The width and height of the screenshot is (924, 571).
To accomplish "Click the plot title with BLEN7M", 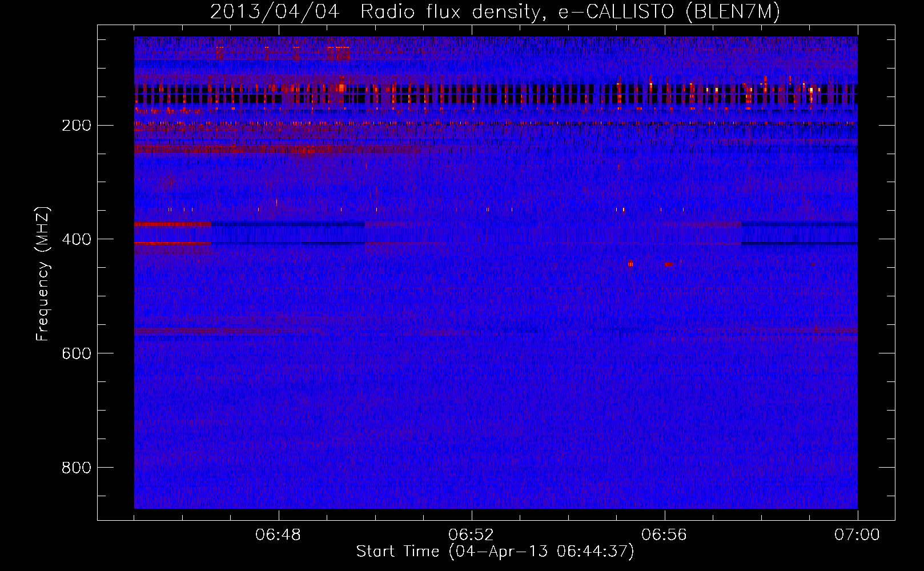I will (495, 11).
